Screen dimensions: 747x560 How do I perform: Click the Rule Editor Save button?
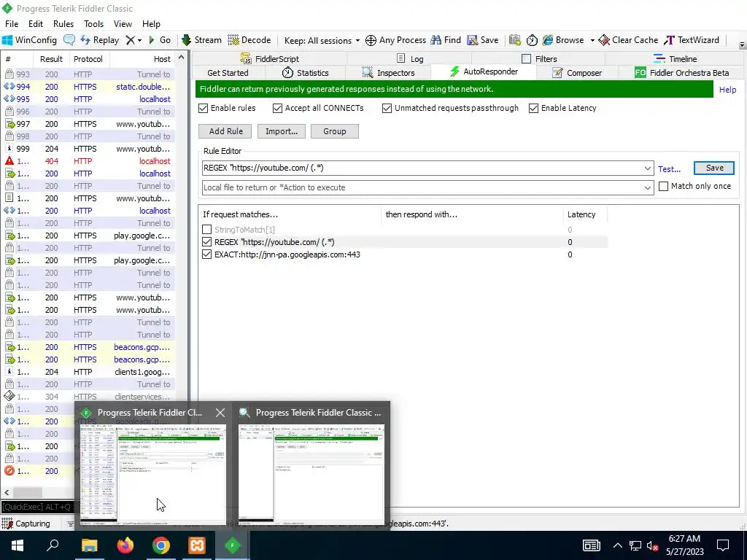click(714, 168)
